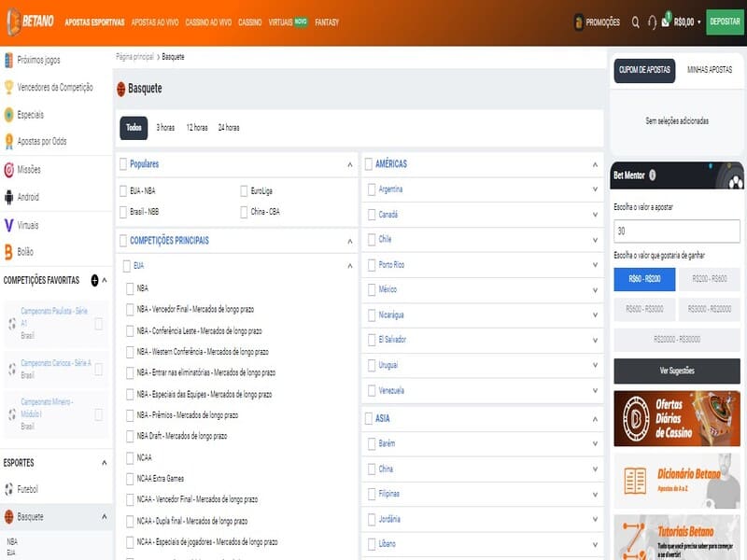747x560 pixels.
Task: Open Apostas Esportivas menu
Action: pyautogui.click(x=94, y=21)
